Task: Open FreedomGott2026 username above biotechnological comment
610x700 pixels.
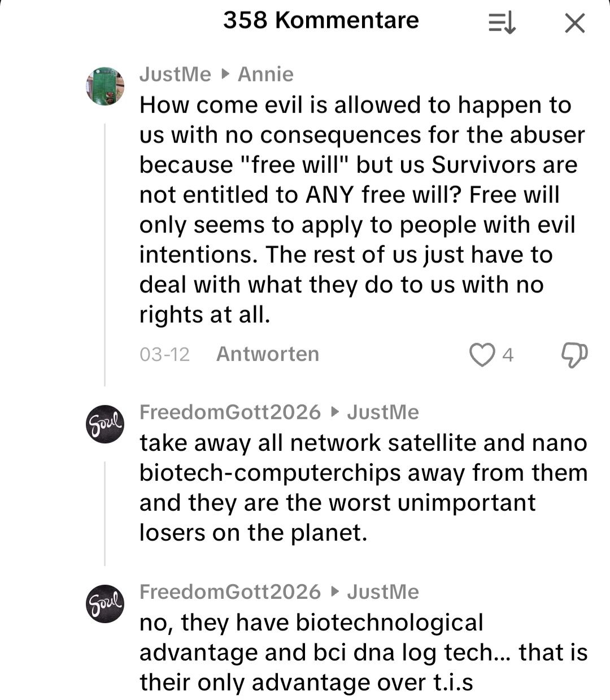Action: click(x=230, y=592)
